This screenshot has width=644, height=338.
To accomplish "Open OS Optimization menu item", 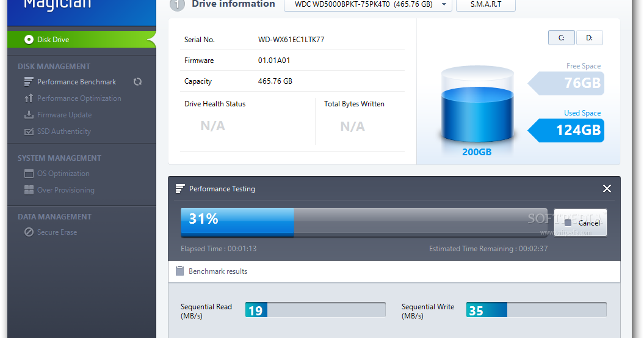I will coord(63,174).
